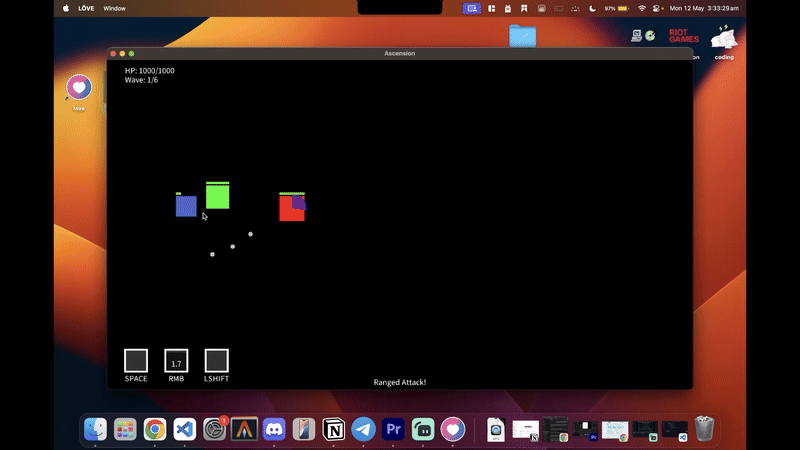The image size is (800, 450).
Task: Attack the red square enemy
Action: click(289, 210)
